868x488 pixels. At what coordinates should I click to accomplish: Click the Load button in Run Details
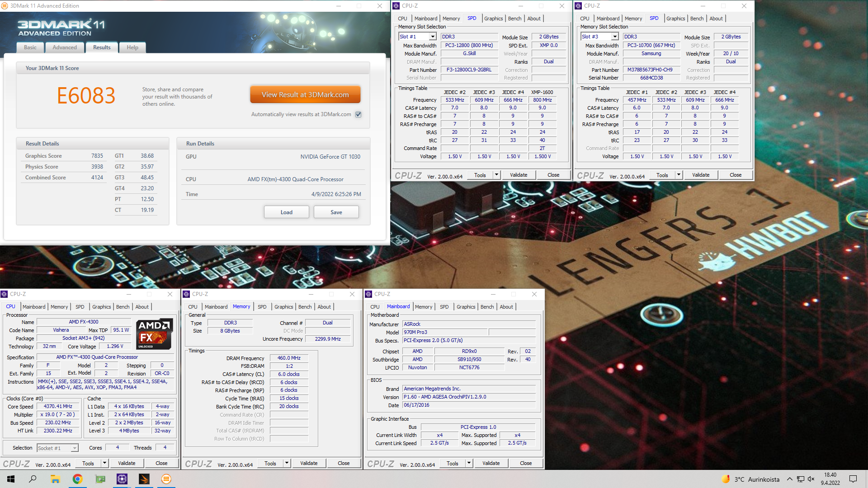[287, 212]
